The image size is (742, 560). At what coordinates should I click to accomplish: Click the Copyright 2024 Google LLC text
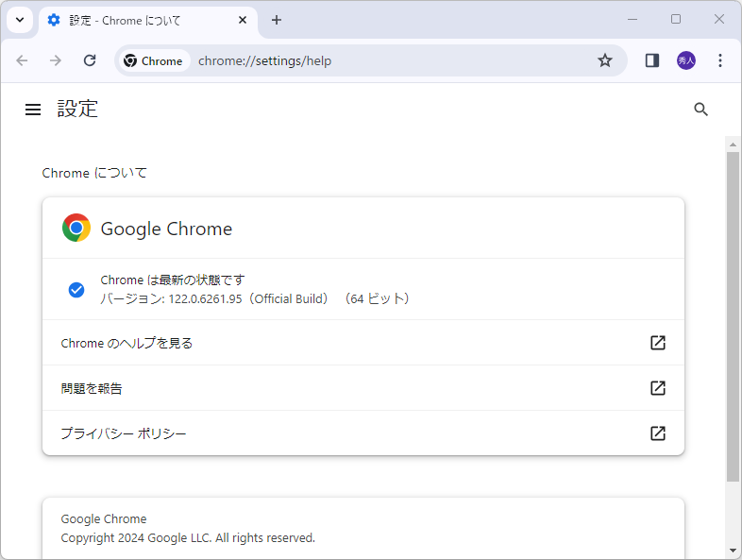[x=188, y=537]
